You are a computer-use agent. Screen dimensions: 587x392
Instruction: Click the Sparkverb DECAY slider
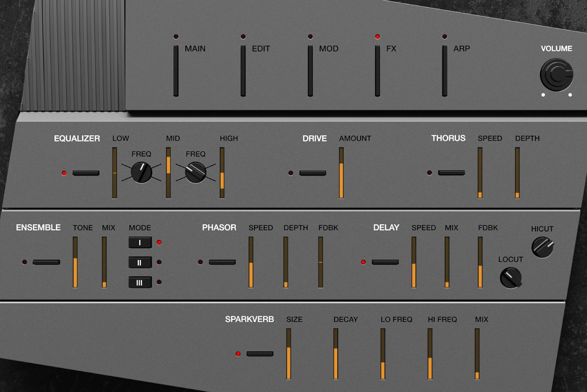point(336,353)
